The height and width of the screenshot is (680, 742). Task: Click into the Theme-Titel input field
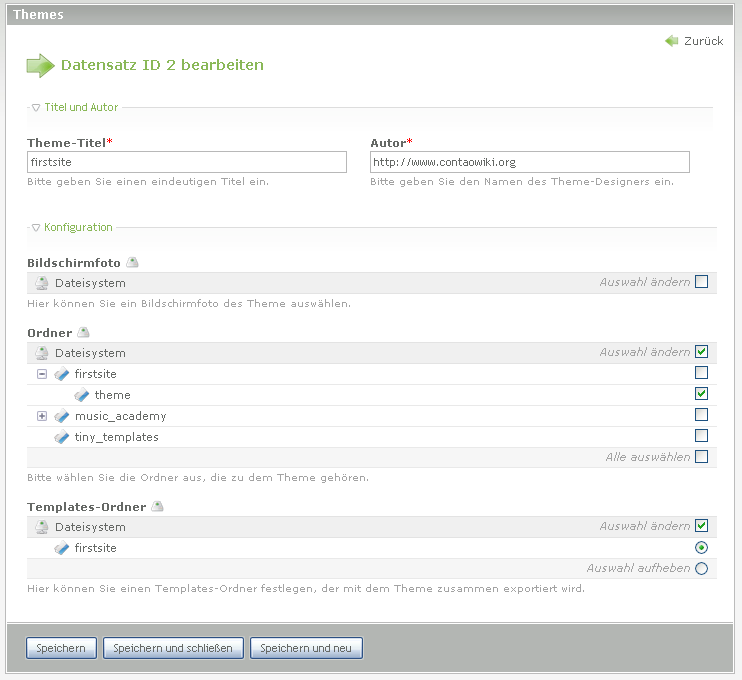[x=187, y=162]
